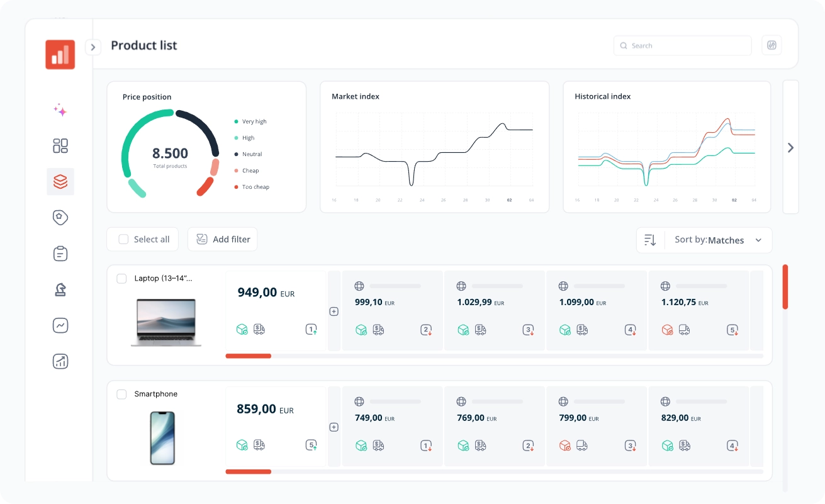
Task: Select the stacked layers products icon
Action: coord(60,182)
